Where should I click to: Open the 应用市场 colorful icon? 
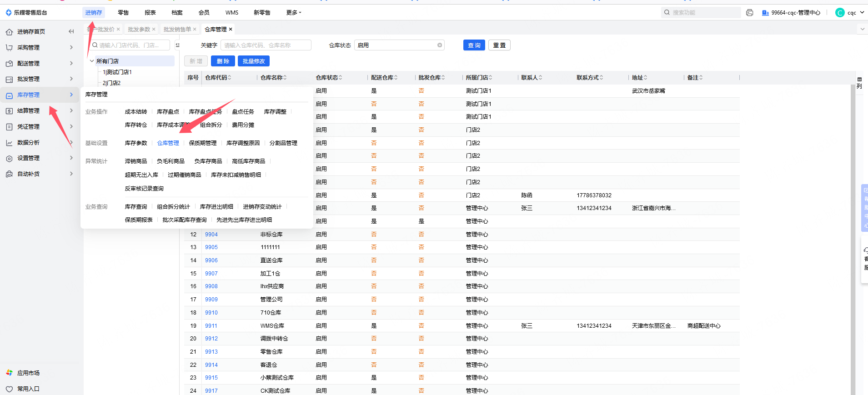pyautogui.click(x=9, y=373)
